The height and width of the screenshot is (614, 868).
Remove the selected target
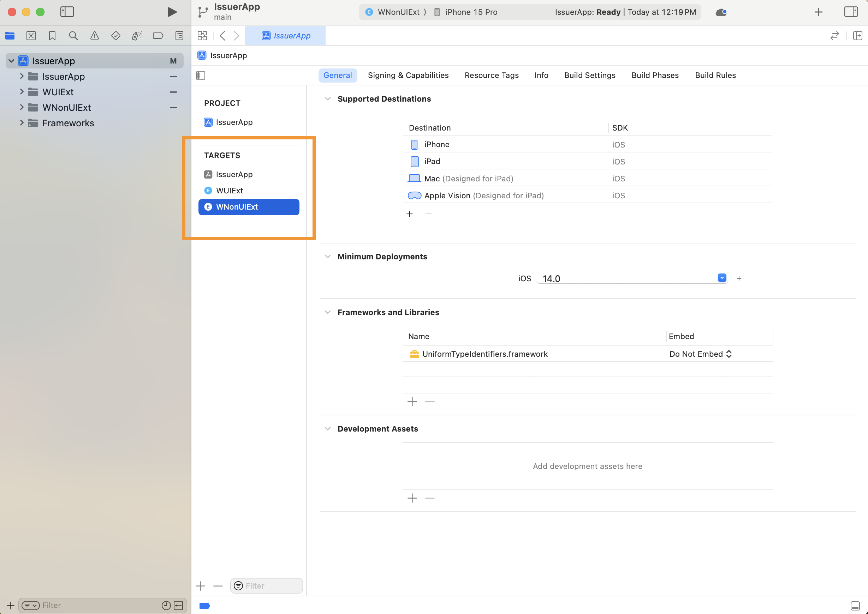[x=218, y=586]
